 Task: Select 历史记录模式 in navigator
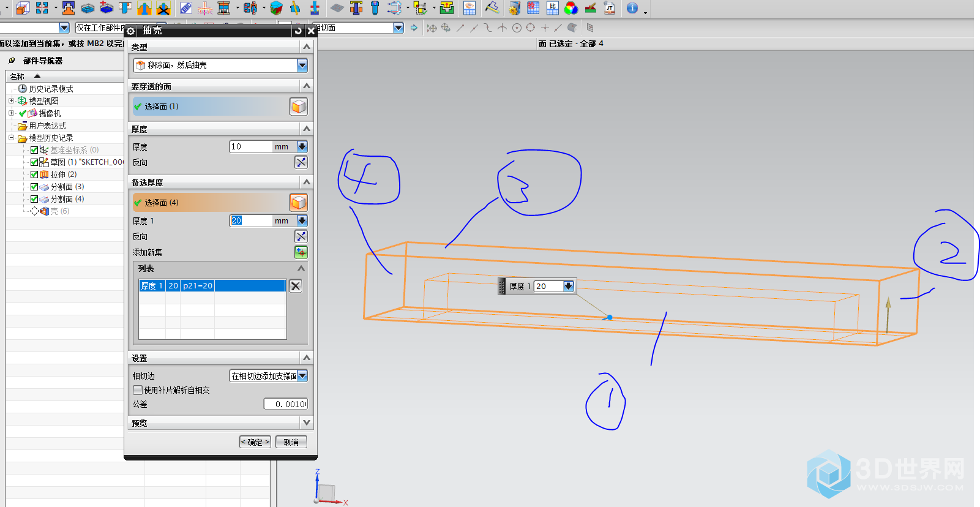51,89
